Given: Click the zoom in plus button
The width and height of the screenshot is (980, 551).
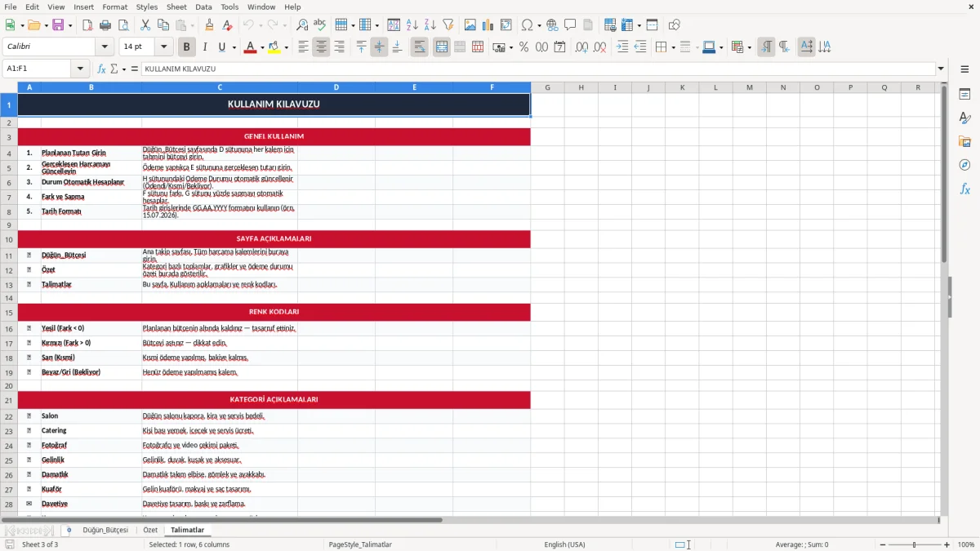Looking at the screenshot, I should (947, 544).
